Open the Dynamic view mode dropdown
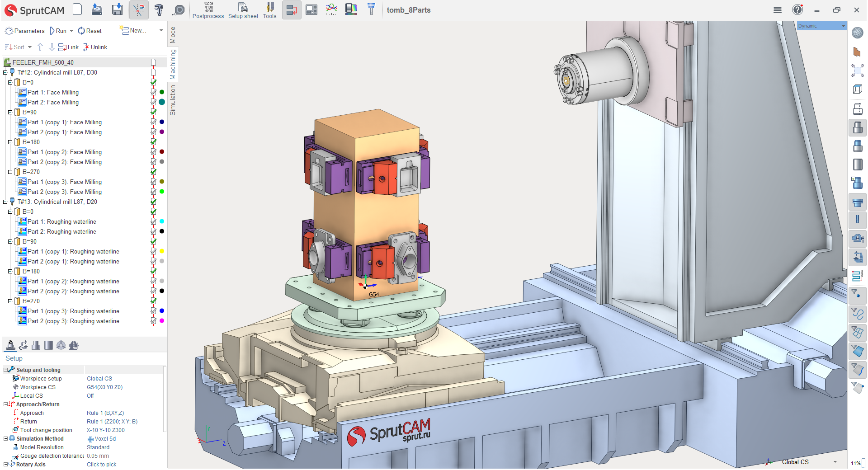 point(843,26)
